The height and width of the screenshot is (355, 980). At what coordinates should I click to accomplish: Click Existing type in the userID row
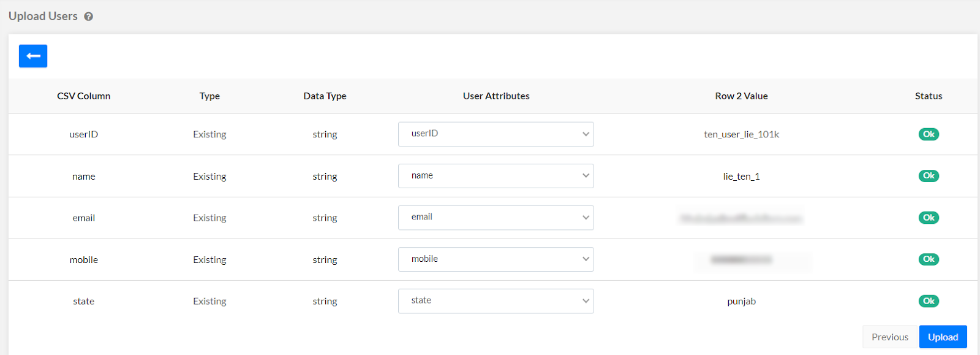click(209, 134)
